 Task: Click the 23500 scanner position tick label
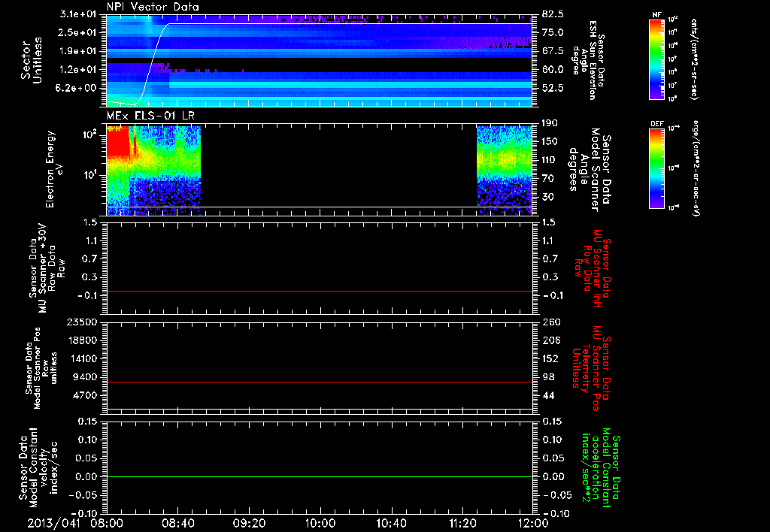[81, 322]
